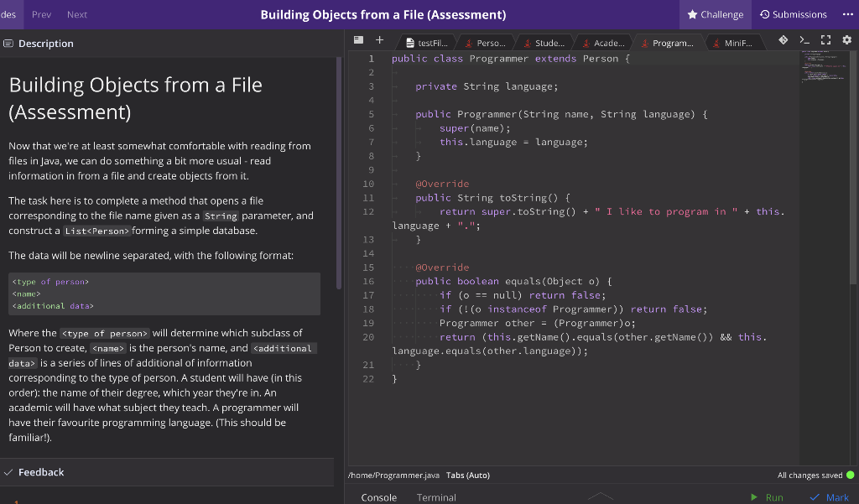Open the integrated terminal icon
Image resolution: width=859 pixels, height=504 pixels.
point(804,39)
